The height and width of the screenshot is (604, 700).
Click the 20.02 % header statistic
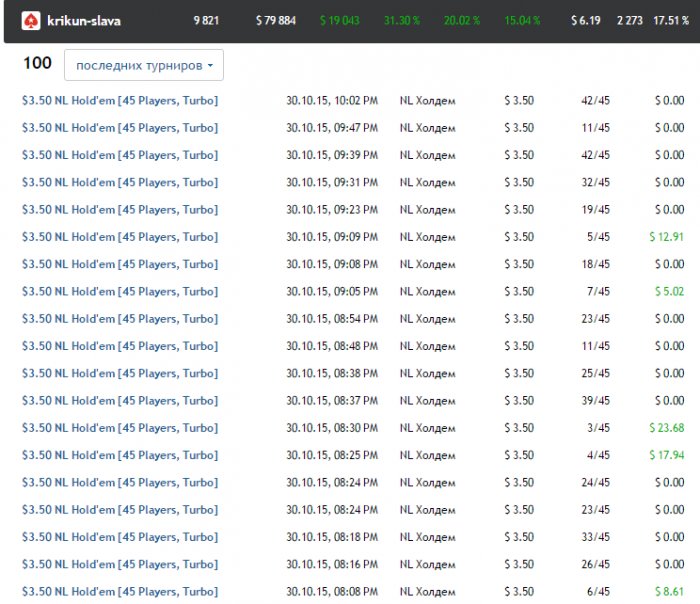(462, 21)
